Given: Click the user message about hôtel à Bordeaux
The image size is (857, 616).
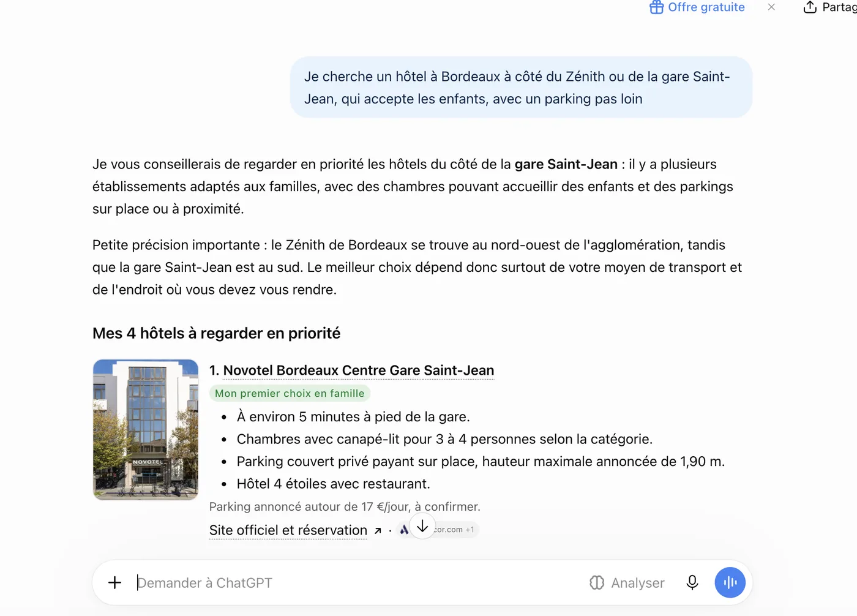Looking at the screenshot, I should tap(521, 88).
